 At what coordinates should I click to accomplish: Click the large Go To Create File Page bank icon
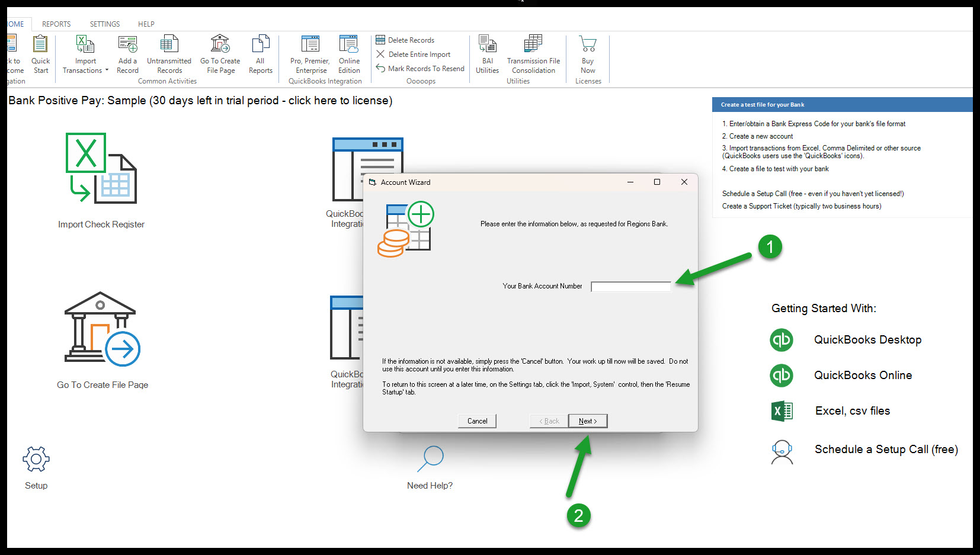pyautogui.click(x=102, y=329)
